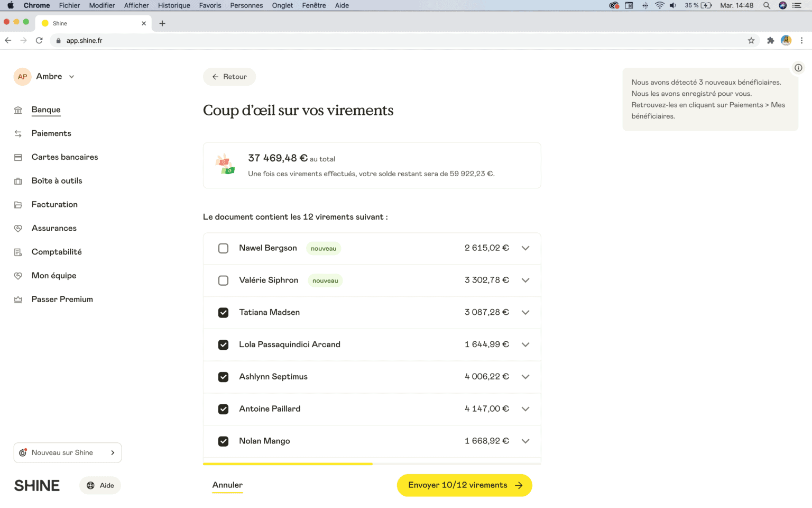Click the Banque bank icon in sidebar
Viewport: 812px width, 508px height.
(18, 110)
